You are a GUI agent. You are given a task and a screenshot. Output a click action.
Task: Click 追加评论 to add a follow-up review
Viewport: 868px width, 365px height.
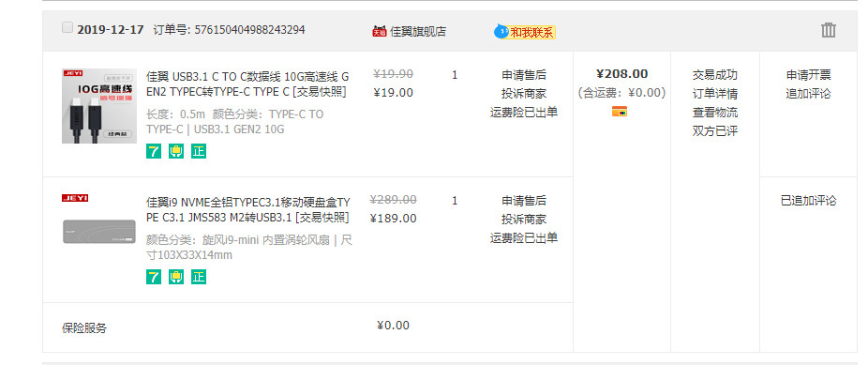click(x=808, y=94)
